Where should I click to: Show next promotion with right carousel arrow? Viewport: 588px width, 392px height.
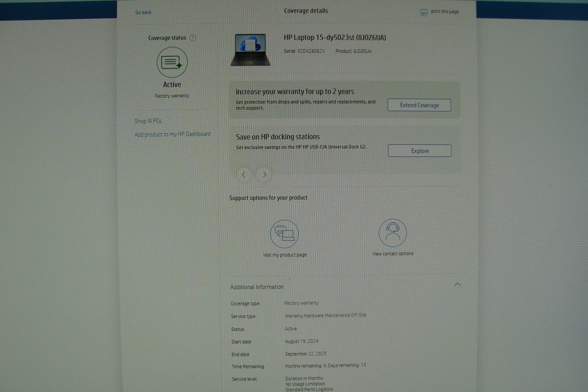[x=264, y=175]
